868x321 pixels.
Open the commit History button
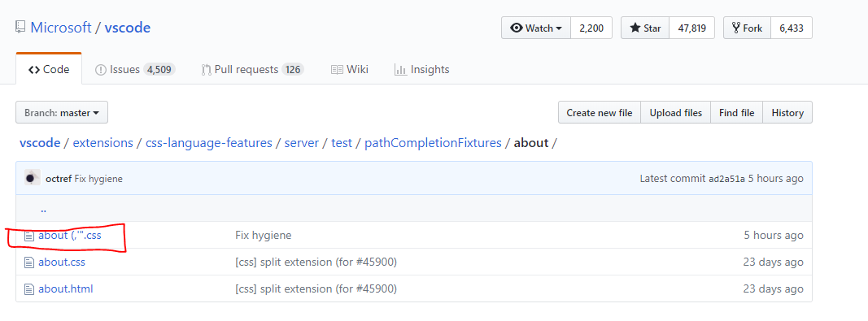(787, 112)
